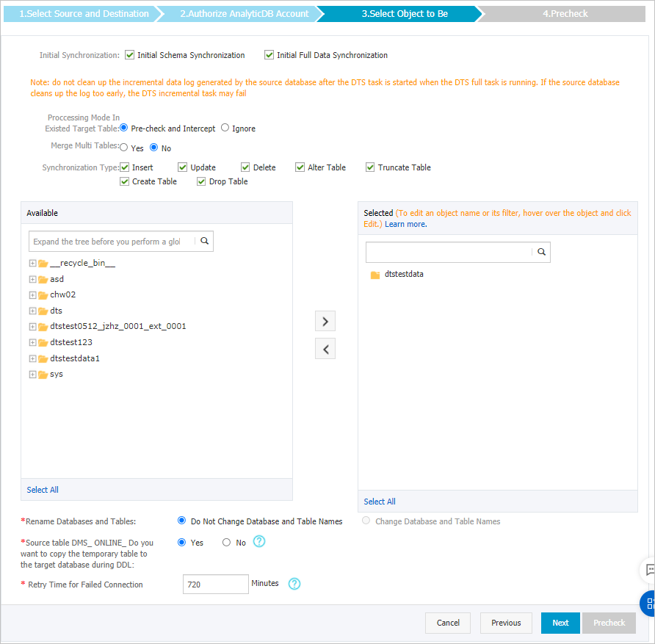
Task: Move objects back to the Available list
Action: (325, 348)
